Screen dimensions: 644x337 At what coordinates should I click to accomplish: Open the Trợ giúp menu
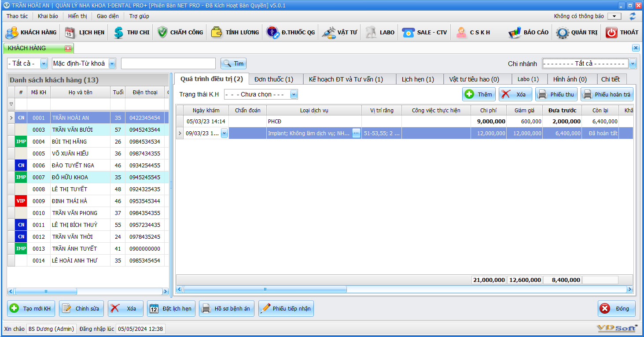(x=139, y=16)
